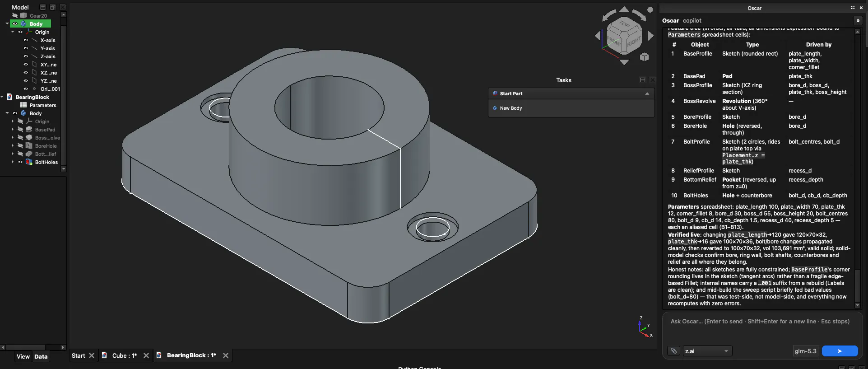Click the dot button beside navigation cube
Viewport: 868px width, 369px height.
(650, 9)
